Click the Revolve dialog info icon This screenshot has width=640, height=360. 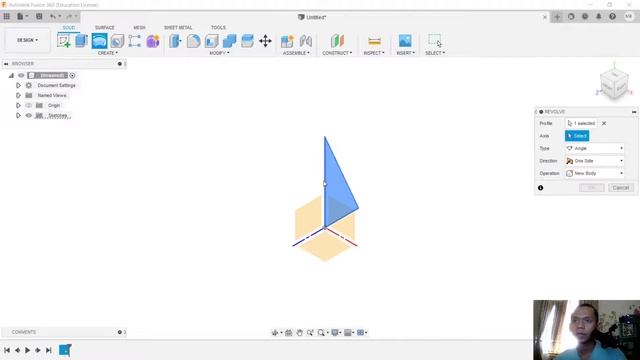(540, 188)
